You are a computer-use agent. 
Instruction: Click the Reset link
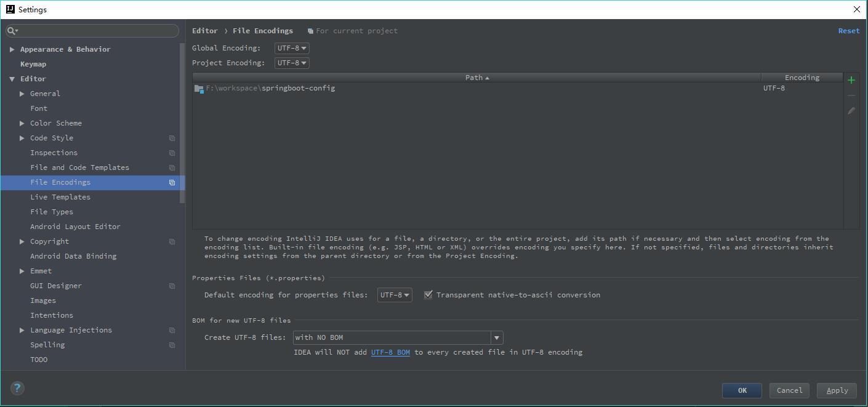849,31
